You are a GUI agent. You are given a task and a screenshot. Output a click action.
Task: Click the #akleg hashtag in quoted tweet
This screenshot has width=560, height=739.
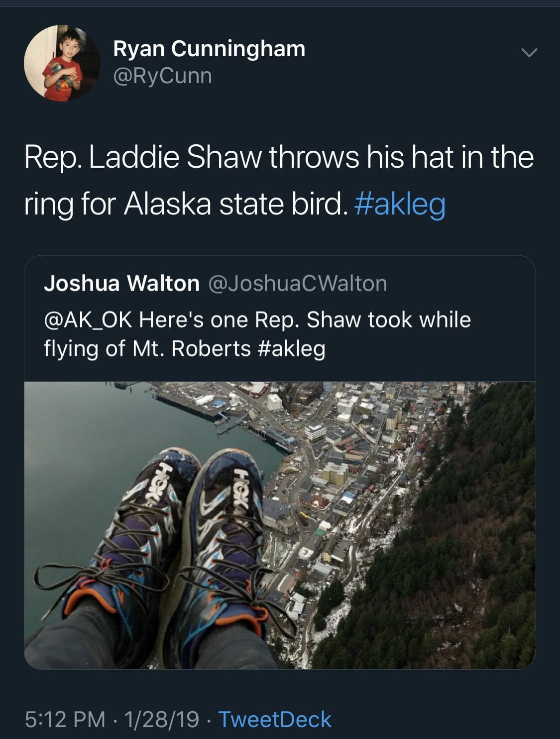[x=292, y=348]
